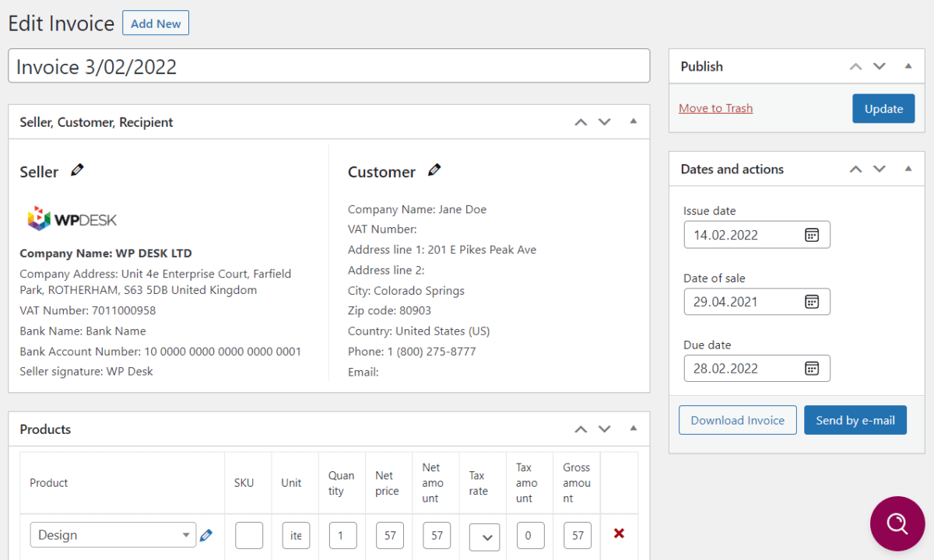Edit the Customer details using the pencil icon
934x560 pixels.
point(434,170)
